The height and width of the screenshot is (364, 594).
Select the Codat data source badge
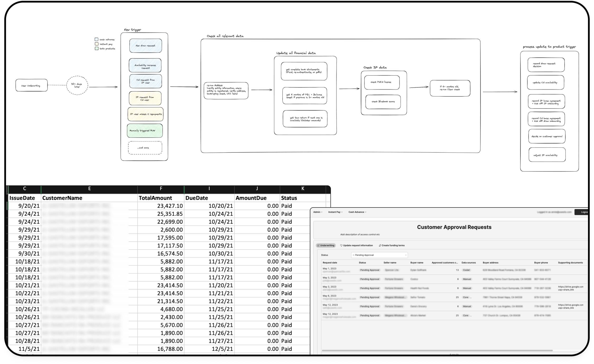pos(466,270)
